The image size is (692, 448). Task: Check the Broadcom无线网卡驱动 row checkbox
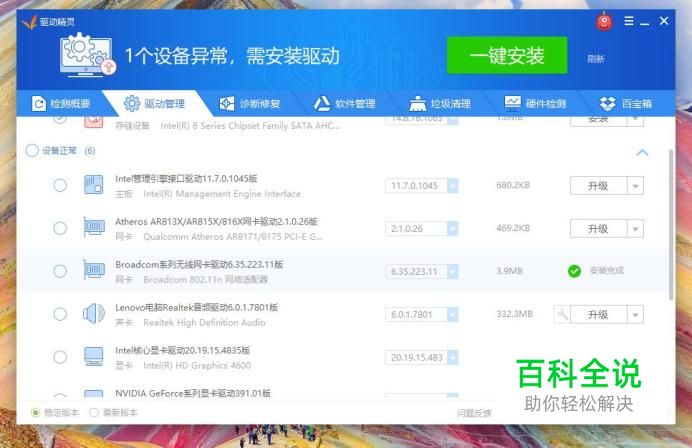tap(60, 271)
